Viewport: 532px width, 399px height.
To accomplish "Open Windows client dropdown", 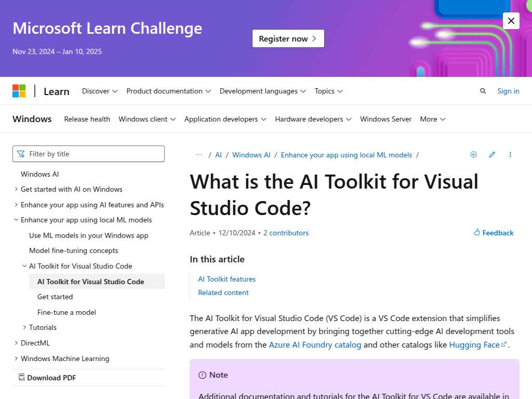I will coord(147,119).
